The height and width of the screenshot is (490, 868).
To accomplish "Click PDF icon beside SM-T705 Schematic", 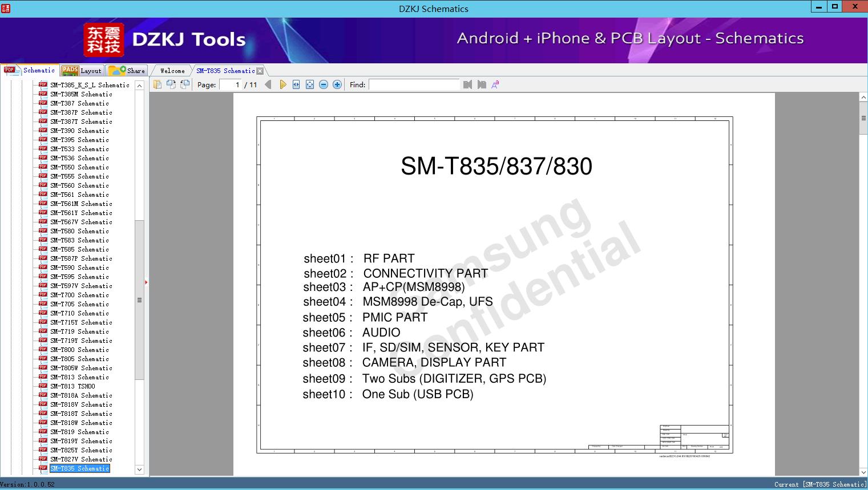I will point(43,303).
